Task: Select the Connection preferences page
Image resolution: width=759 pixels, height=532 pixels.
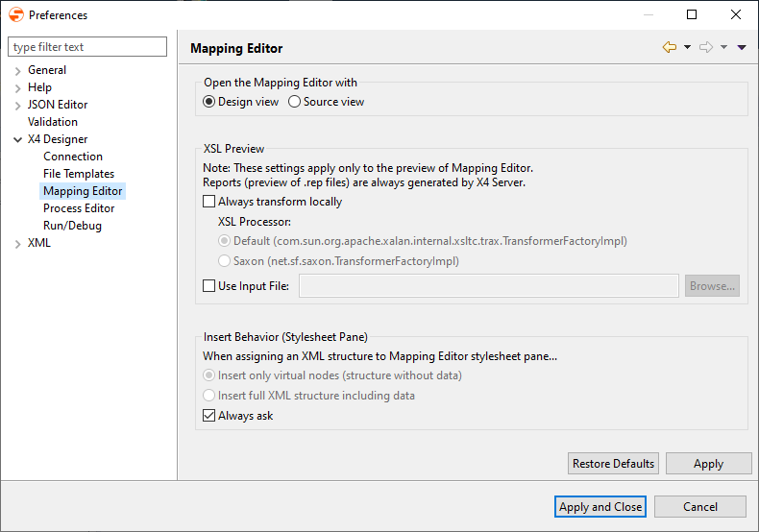Action: pos(73,157)
